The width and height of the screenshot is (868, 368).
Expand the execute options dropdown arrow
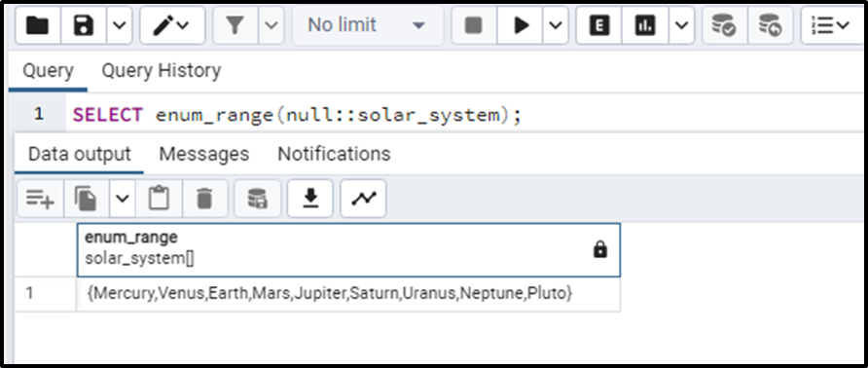coord(556,25)
